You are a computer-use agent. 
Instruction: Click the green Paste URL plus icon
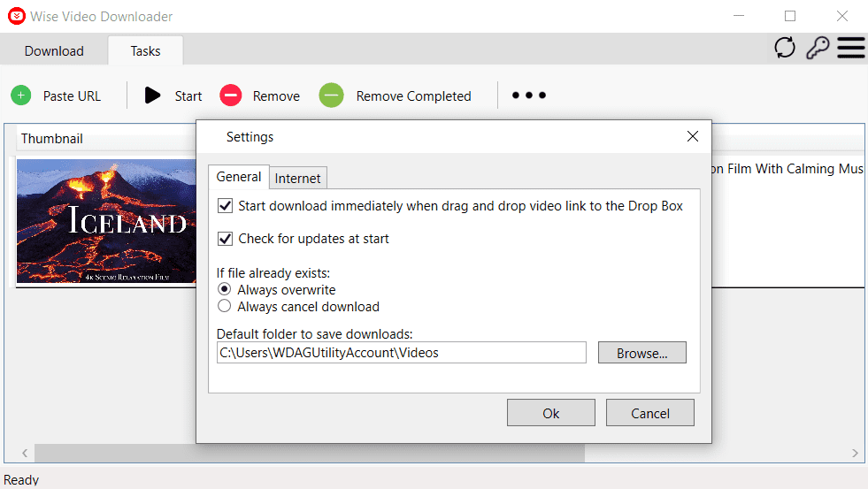(x=21, y=96)
